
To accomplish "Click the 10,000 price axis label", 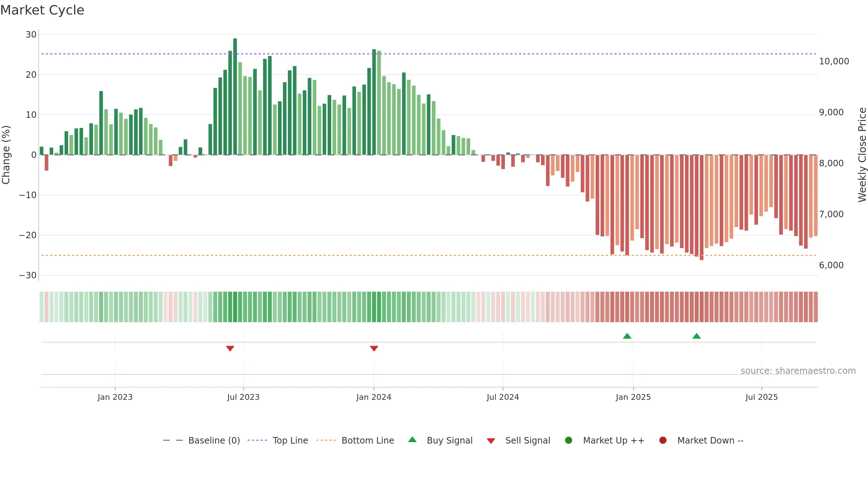I will [834, 61].
